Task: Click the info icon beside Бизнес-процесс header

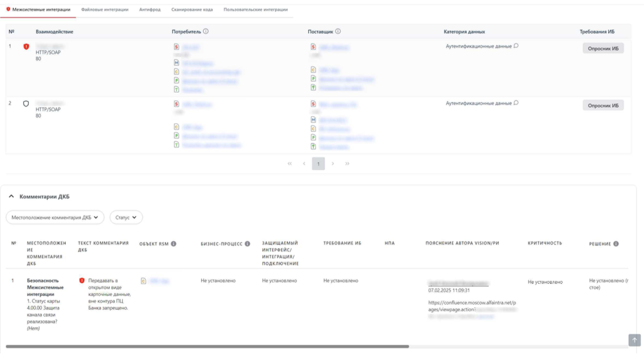Action: point(247,244)
